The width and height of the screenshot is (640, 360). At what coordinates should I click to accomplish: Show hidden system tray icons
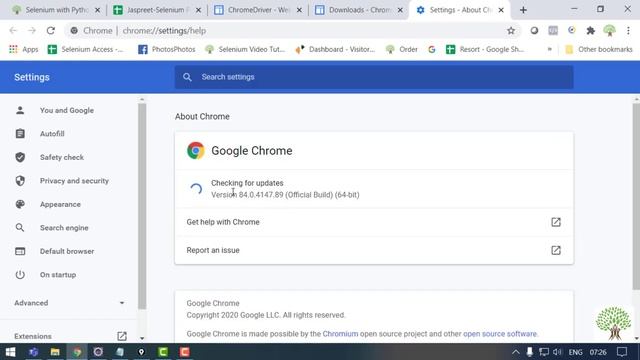516,352
